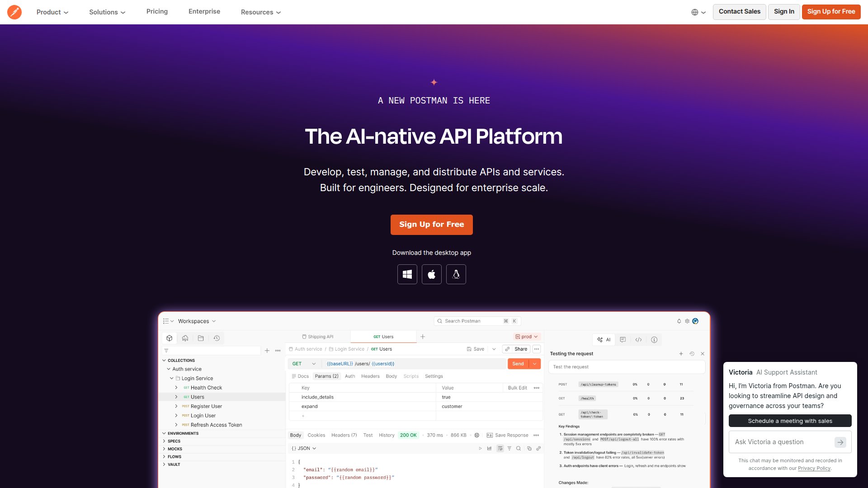The height and width of the screenshot is (488, 868).
Task: Open the JSON format dropdown
Action: click(304, 449)
